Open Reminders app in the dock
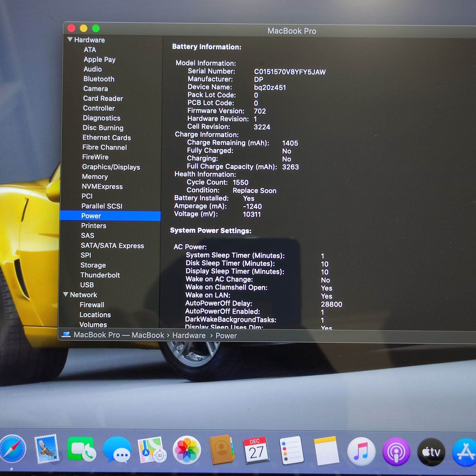Screen dimensions: 476x476 coord(291,450)
